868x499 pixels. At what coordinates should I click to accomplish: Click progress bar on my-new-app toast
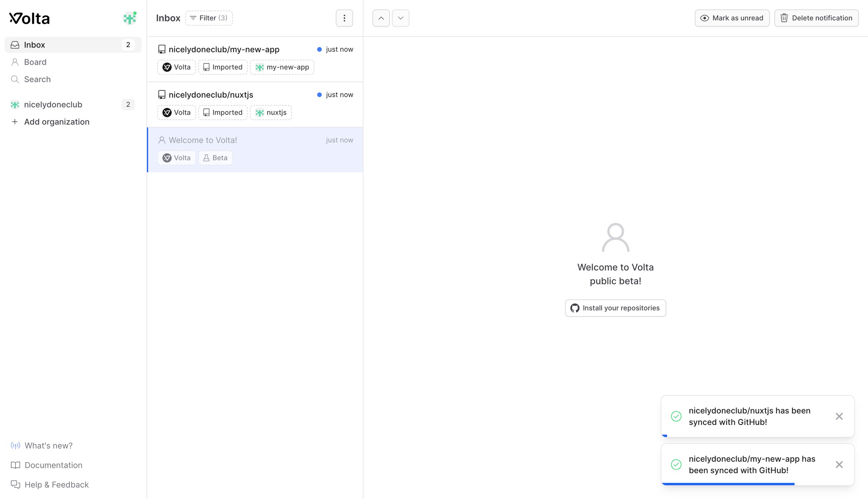click(728, 484)
